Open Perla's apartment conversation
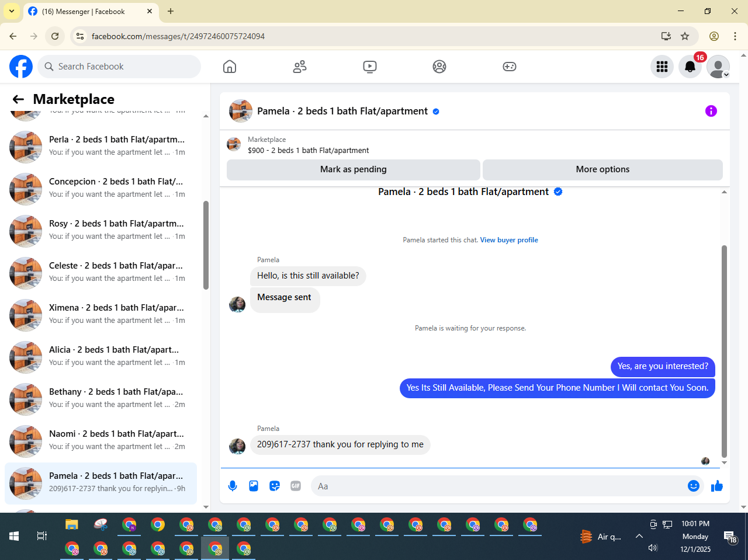748x560 pixels. point(101,146)
